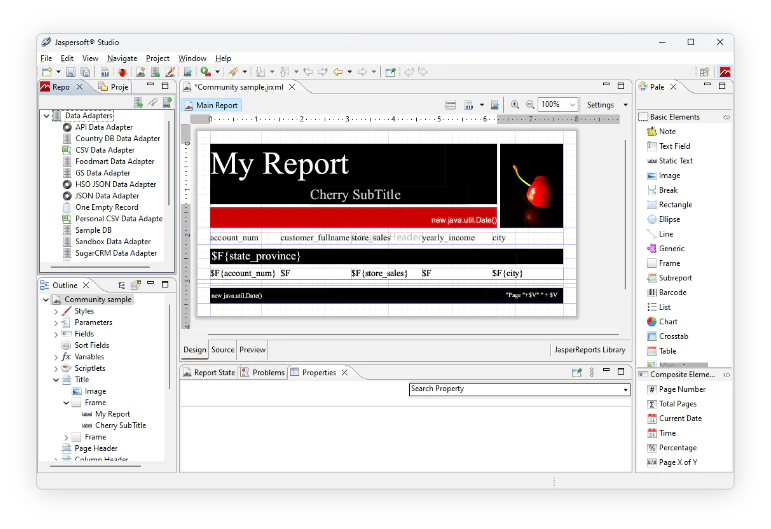Image resolution: width=771 pixels, height=529 pixels.
Task: Open the Search Property dropdown
Action: click(625, 389)
